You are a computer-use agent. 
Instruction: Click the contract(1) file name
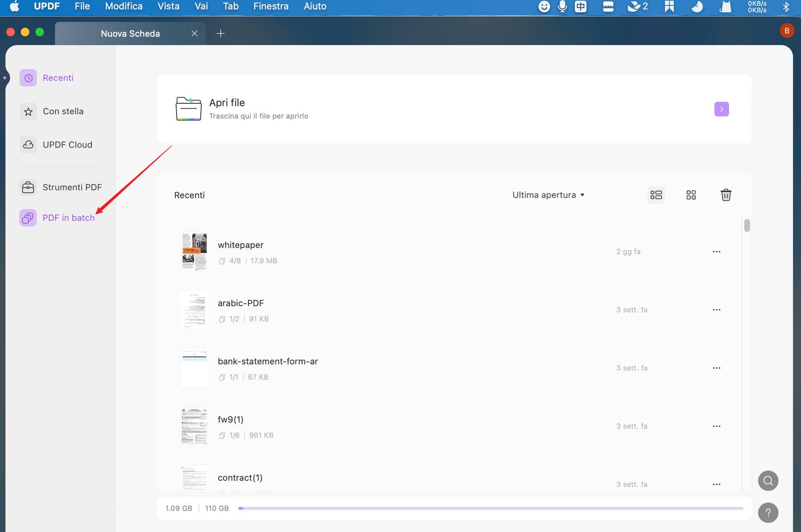[240, 478]
